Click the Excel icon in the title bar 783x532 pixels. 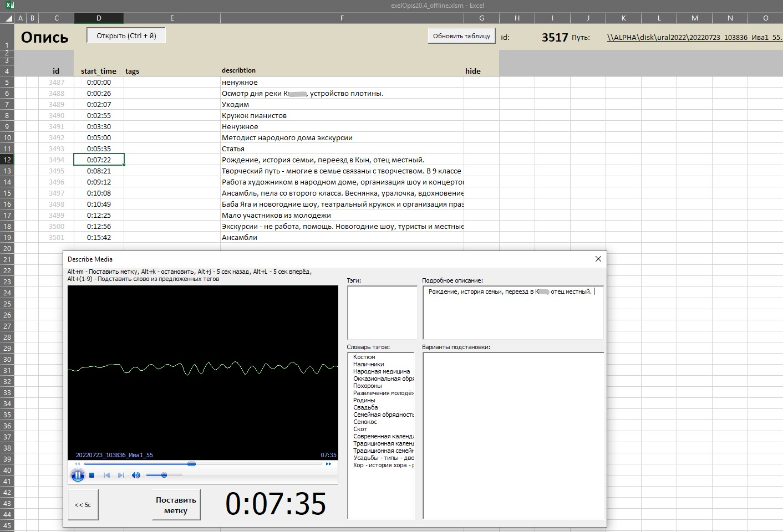[9, 6]
